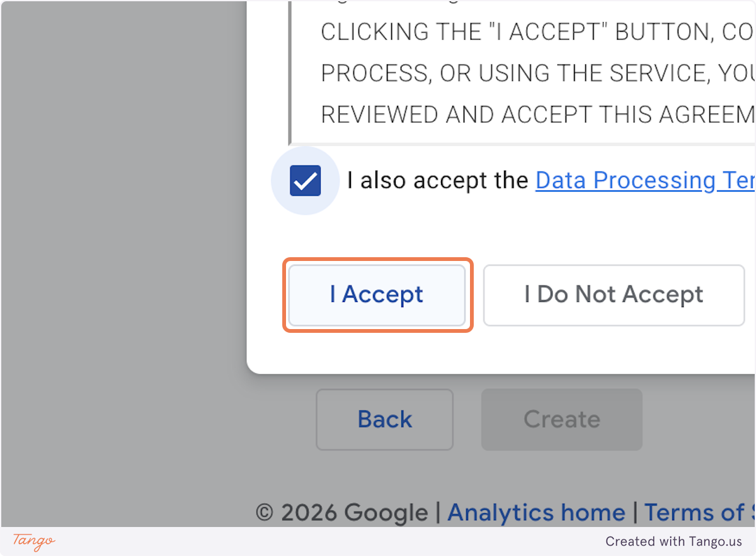756x556 pixels.
Task: Click the disabled Create button
Action: click(x=561, y=419)
